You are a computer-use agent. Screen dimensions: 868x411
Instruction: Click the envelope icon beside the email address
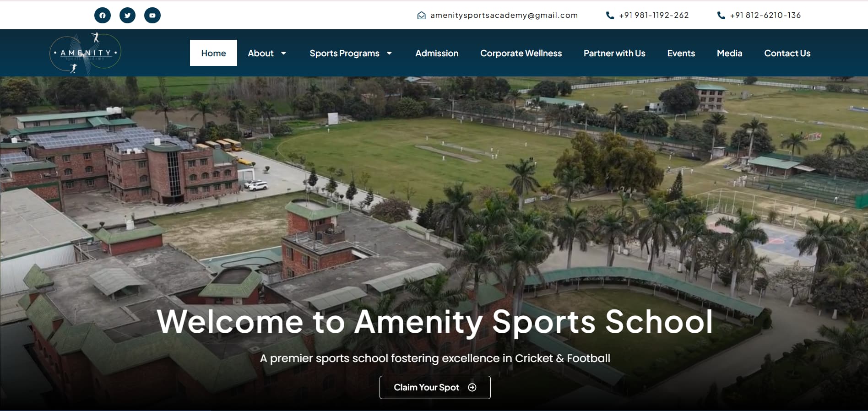[x=421, y=16]
